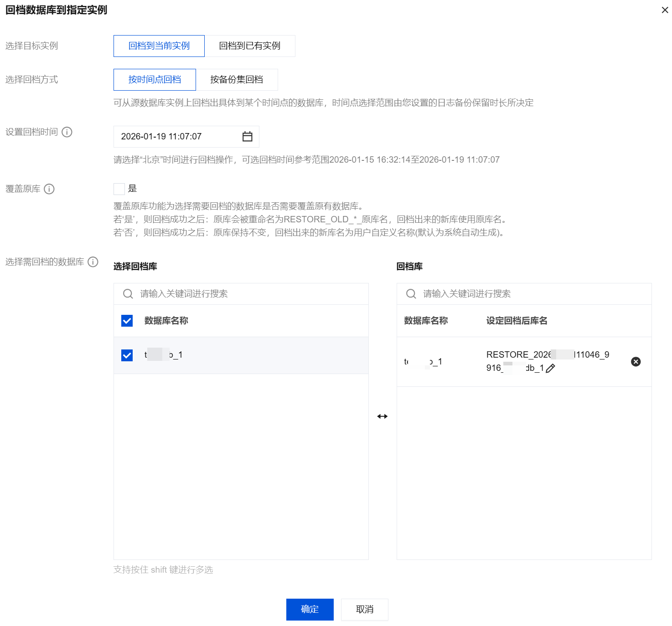Screen dimensions: 672x626
Task: Click search icon in 选择回档库 panel
Action: [128, 294]
